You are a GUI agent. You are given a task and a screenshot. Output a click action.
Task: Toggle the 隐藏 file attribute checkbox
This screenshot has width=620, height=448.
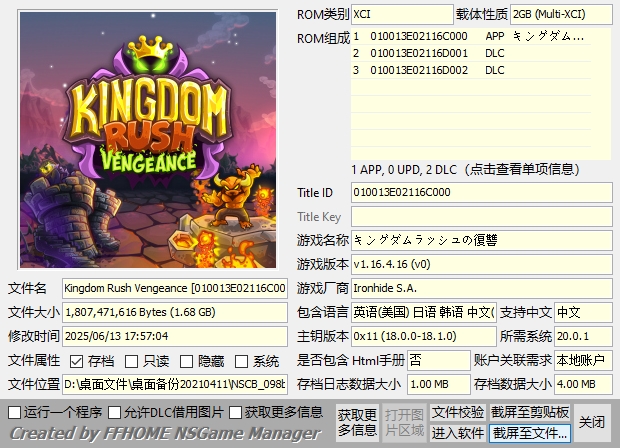click(186, 361)
